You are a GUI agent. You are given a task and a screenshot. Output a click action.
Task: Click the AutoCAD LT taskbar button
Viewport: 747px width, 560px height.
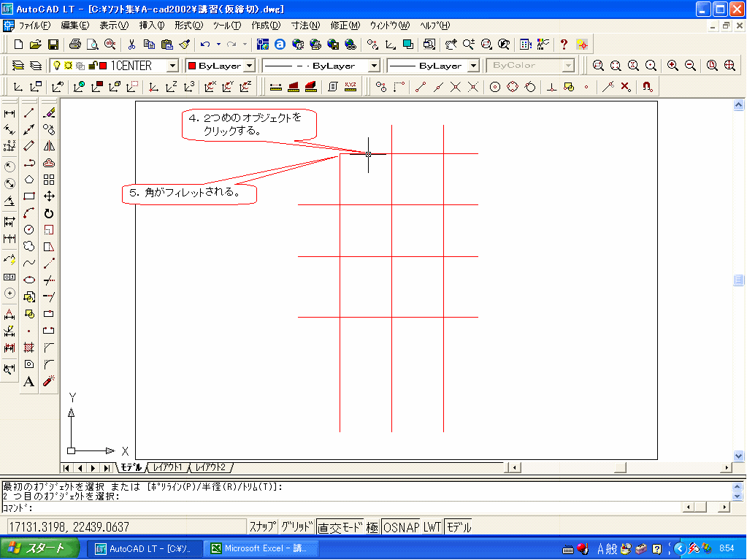[145, 548]
